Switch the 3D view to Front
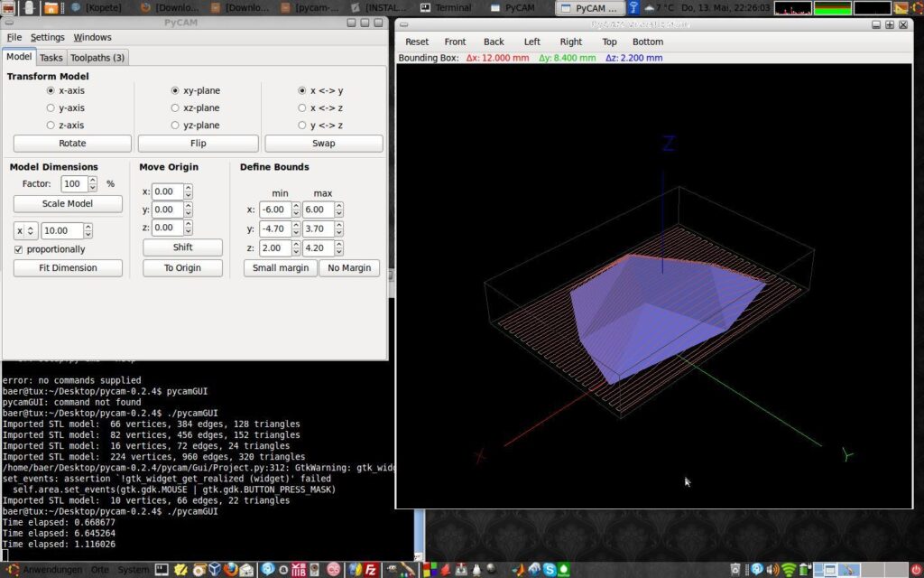 pyautogui.click(x=455, y=42)
